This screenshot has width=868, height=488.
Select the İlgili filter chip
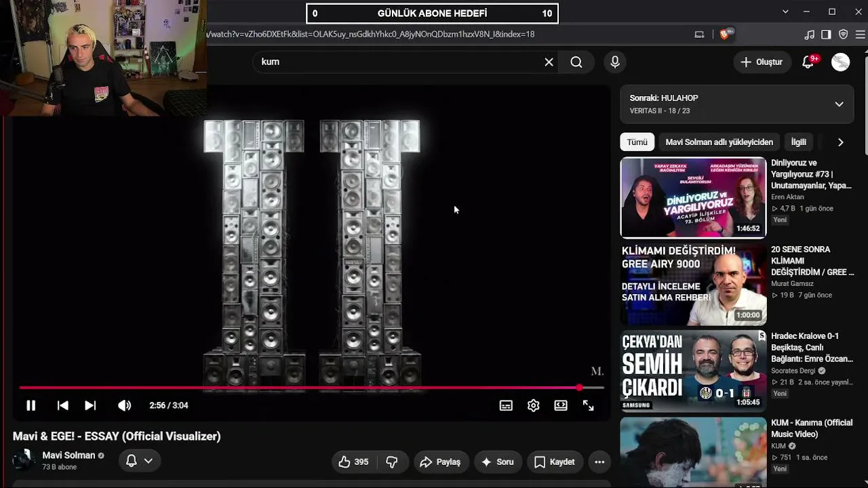799,142
